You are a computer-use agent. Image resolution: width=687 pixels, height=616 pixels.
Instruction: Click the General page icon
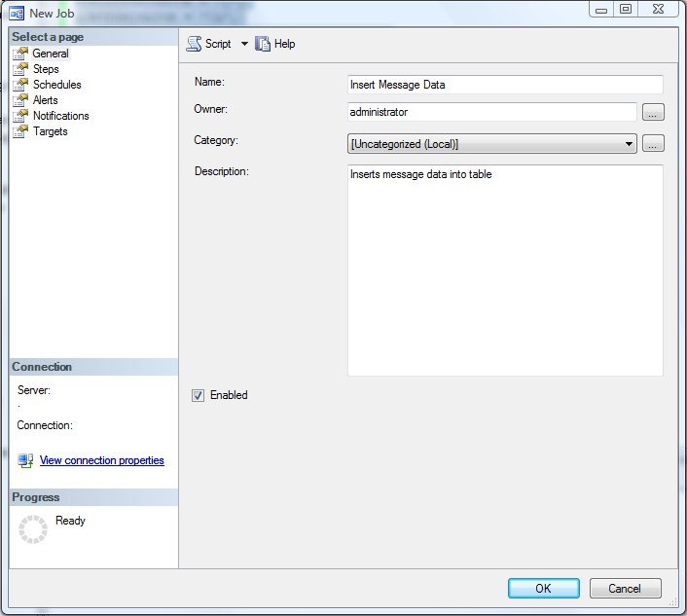(20, 54)
